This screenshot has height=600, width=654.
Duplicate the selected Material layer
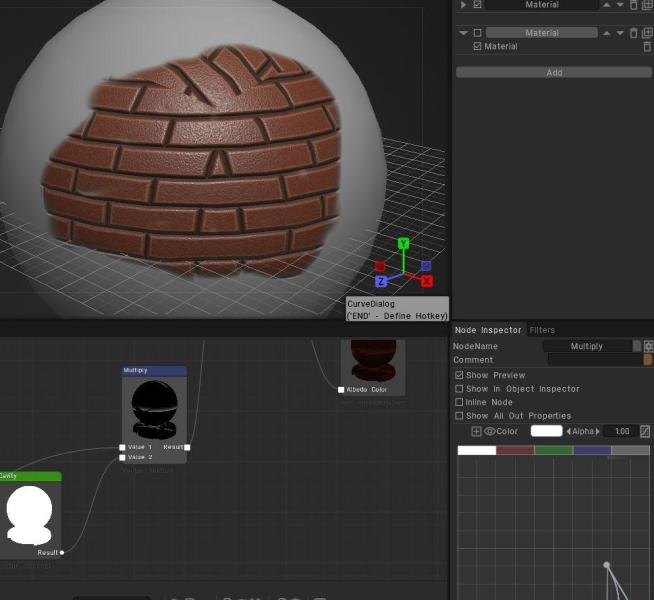[x=647, y=33]
